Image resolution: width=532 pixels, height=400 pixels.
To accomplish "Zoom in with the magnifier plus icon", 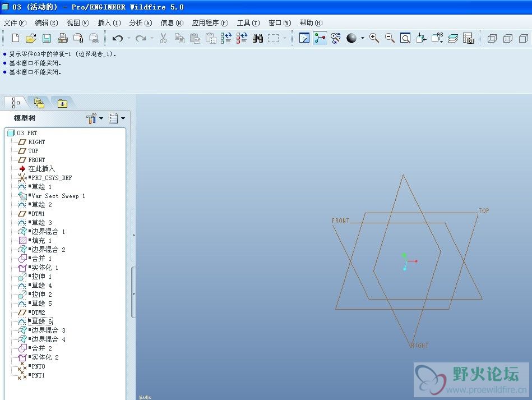I will [374, 38].
